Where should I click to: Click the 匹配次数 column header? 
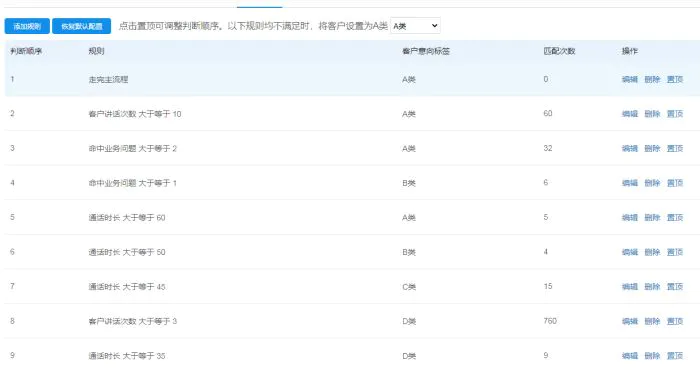coord(559,51)
